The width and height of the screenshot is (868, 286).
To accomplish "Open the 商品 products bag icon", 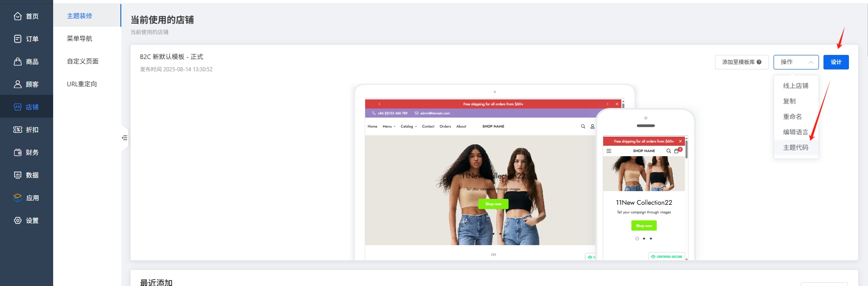I will tap(18, 62).
